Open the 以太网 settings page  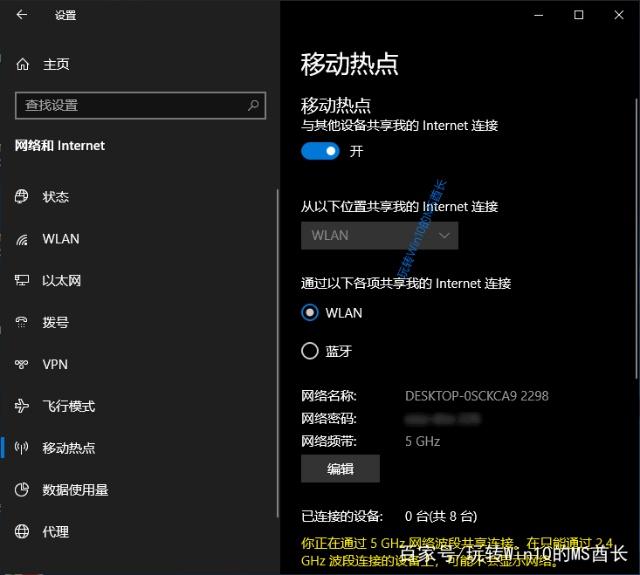pyautogui.click(x=139, y=280)
